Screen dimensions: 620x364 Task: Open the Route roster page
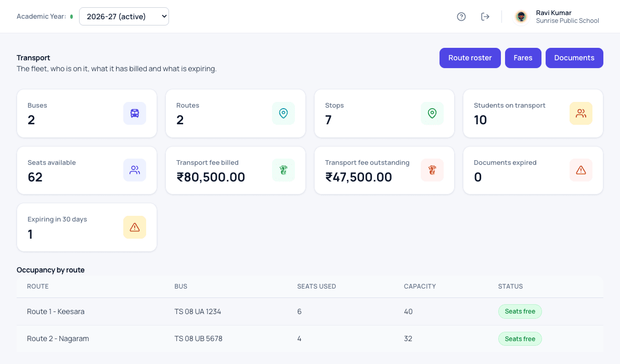(x=470, y=58)
